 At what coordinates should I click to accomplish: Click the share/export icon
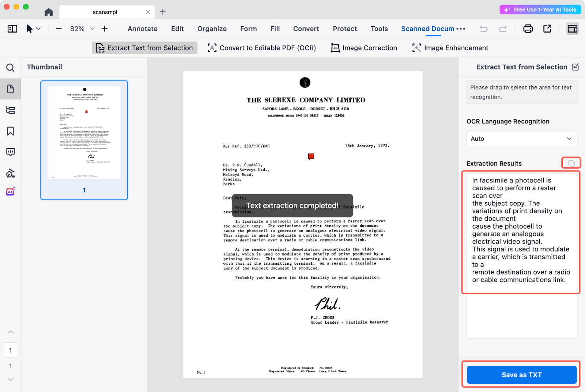[547, 29]
